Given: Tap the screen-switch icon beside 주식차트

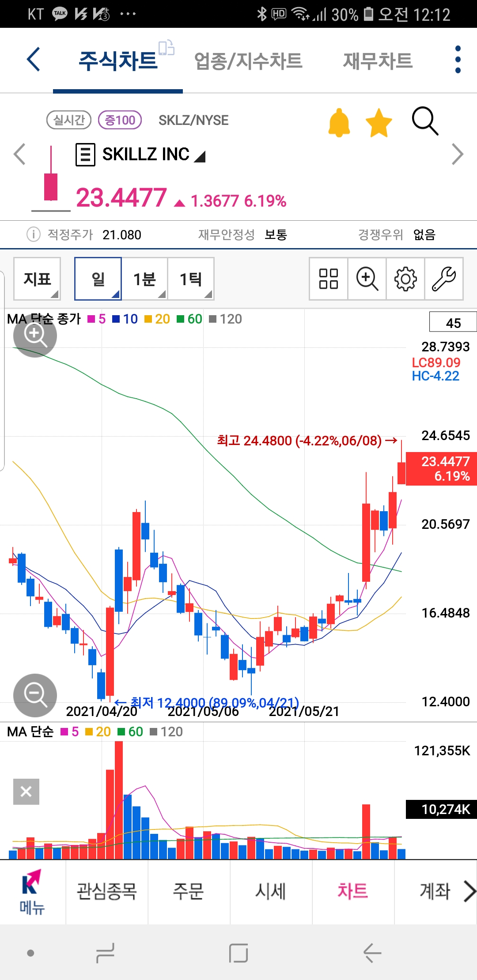Looking at the screenshot, I should tap(167, 48).
